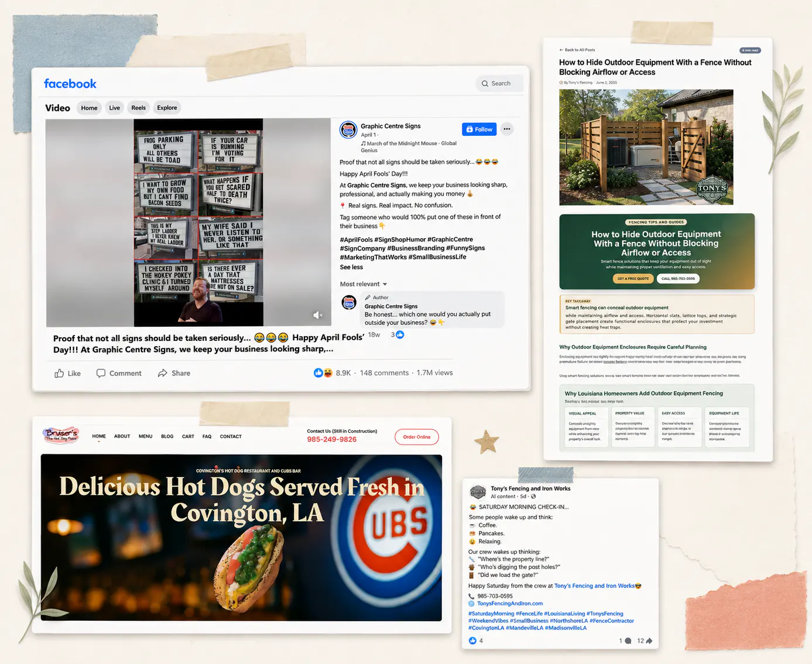Click the commenter avatar beside Author comment
The height and width of the screenshot is (664, 812).
click(349, 303)
